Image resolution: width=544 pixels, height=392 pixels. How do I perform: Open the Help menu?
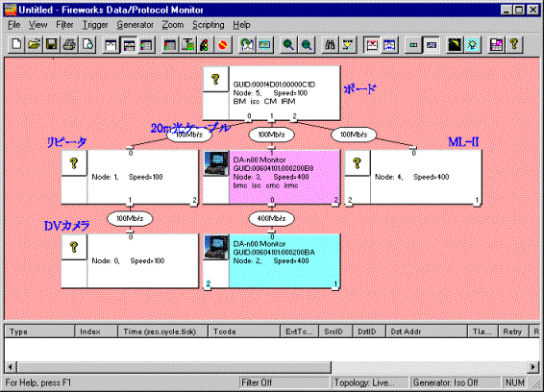click(241, 25)
